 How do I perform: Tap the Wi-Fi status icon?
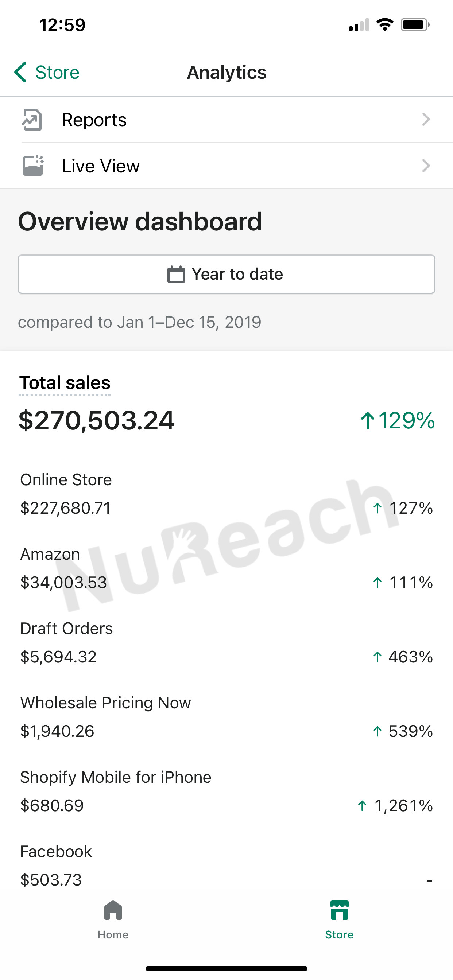pyautogui.click(x=384, y=25)
